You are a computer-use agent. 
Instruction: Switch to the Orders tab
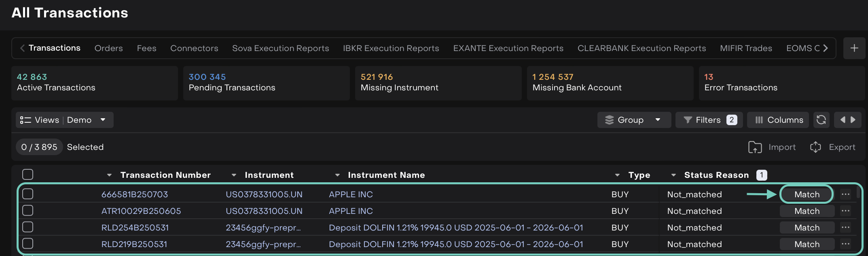pos(108,48)
